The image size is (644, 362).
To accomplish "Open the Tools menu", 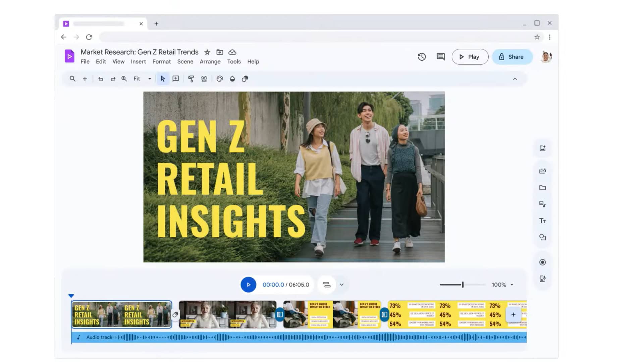I will [234, 62].
